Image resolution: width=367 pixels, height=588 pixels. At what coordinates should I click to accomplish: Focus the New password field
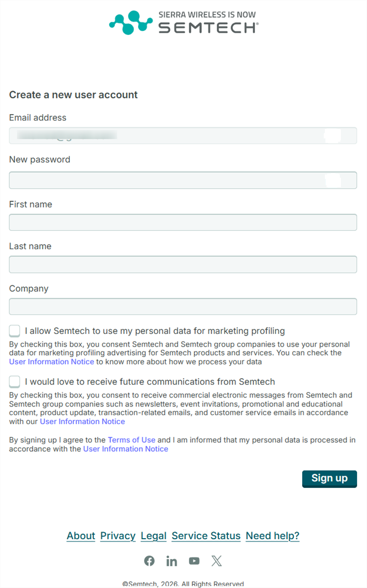tap(166, 180)
